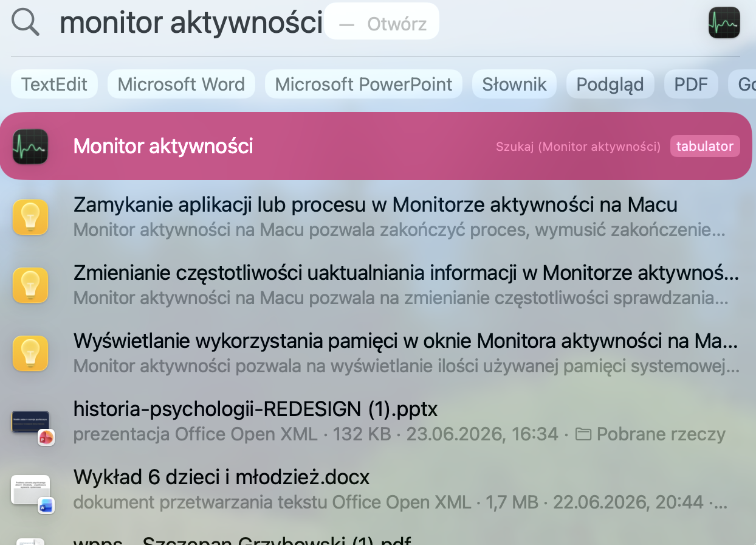Click the lightbulb icon beside 'Zamykanie aplikacji lub procesu'

30,217
